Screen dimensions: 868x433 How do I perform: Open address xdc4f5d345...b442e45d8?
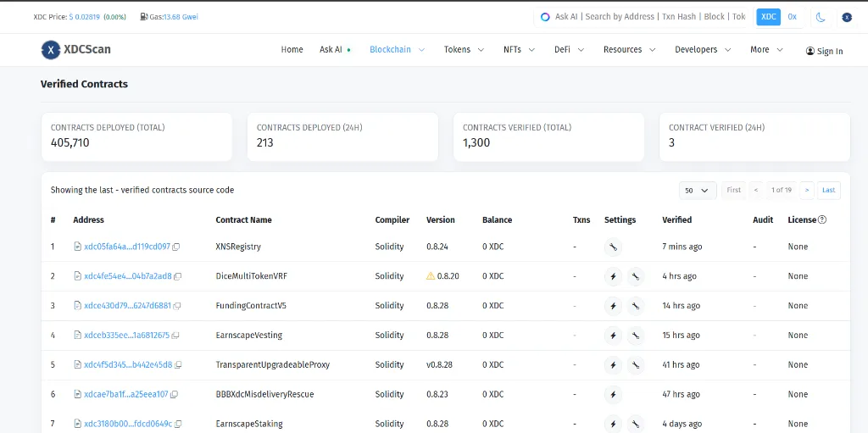pyautogui.click(x=128, y=365)
